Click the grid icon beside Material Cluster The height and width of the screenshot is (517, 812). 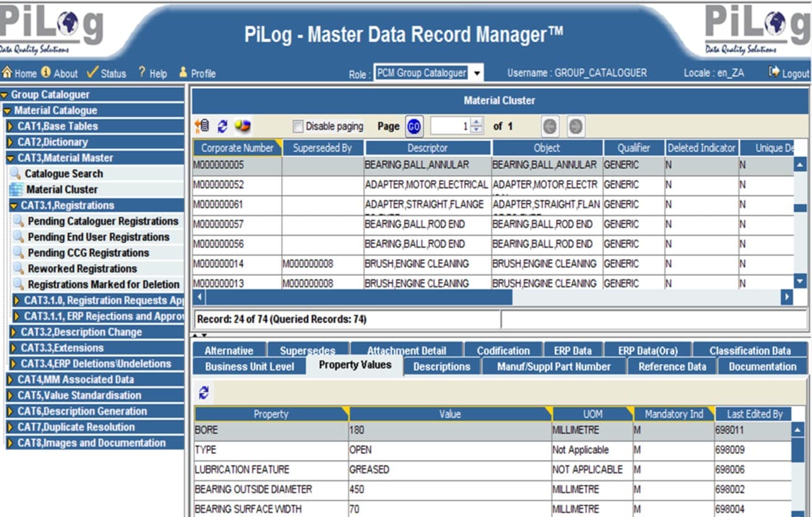16,190
